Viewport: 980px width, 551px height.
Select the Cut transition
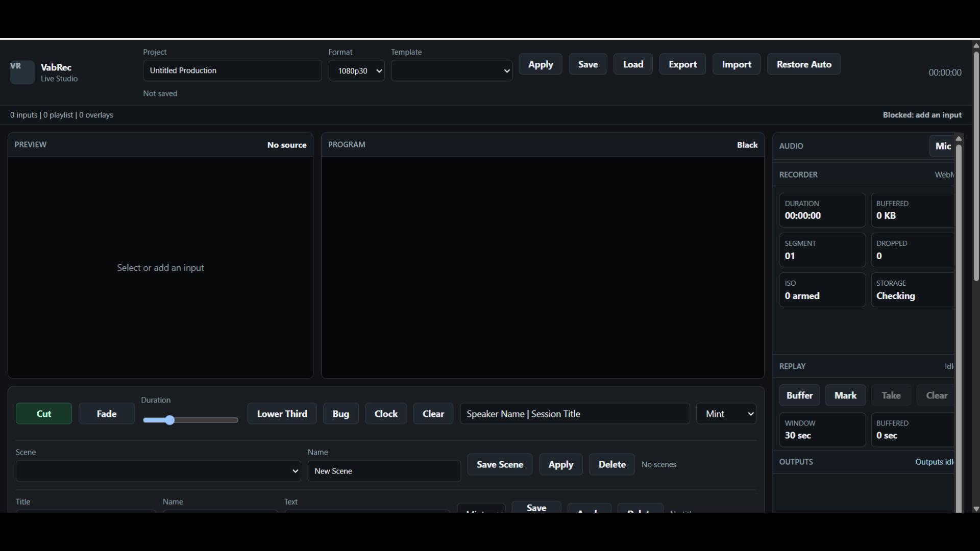(44, 414)
